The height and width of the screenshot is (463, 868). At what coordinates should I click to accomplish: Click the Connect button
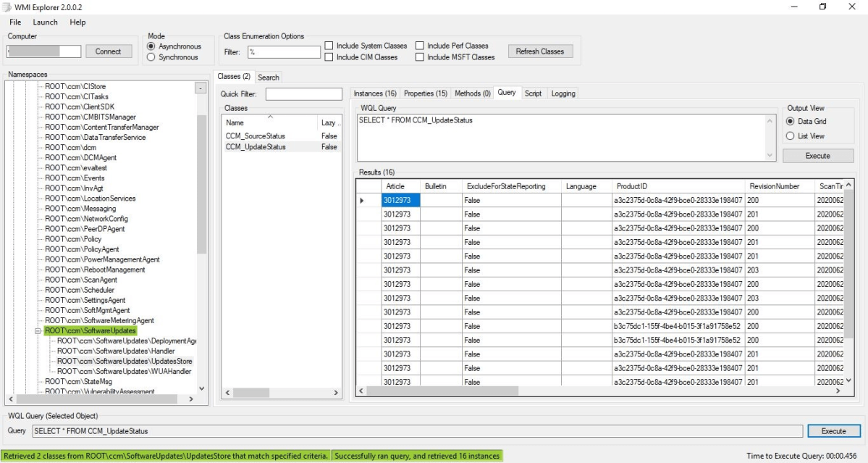(x=109, y=51)
